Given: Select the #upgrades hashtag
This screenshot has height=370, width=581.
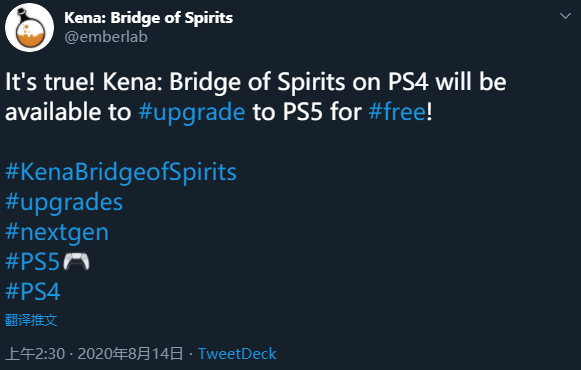Looking at the screenshot, I should pos(64,202).
